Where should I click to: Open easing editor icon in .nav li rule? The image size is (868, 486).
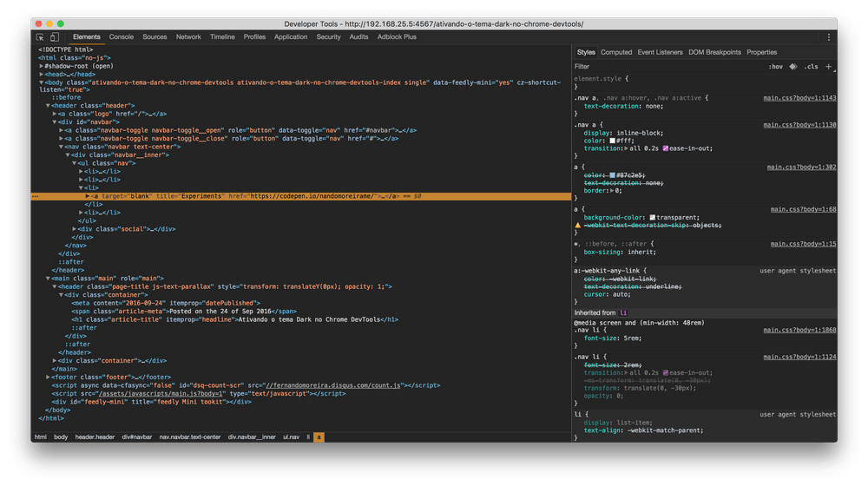tap(666, 372)
